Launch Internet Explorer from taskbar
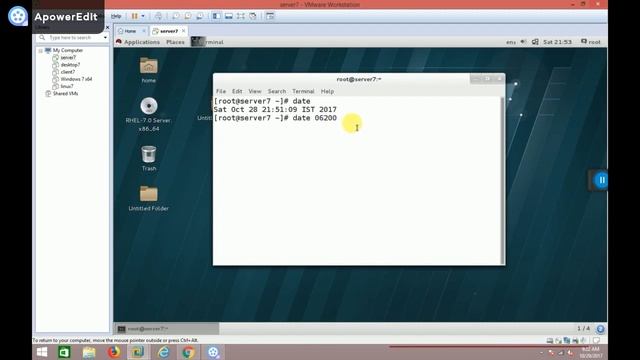Image resolution: width=640 pixels, height=360 pixels. 163,352
